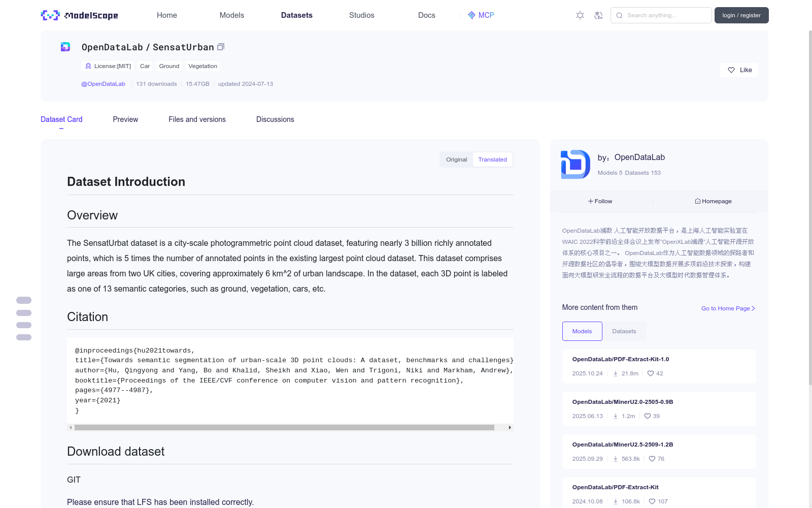Screen dimensions: 812x508
Task: Click the Car tag
Action: (145, 66)
